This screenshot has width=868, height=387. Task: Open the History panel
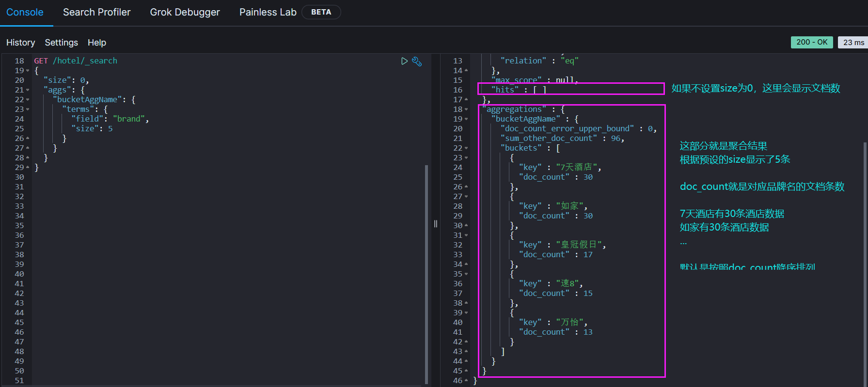tap(20, 43)
